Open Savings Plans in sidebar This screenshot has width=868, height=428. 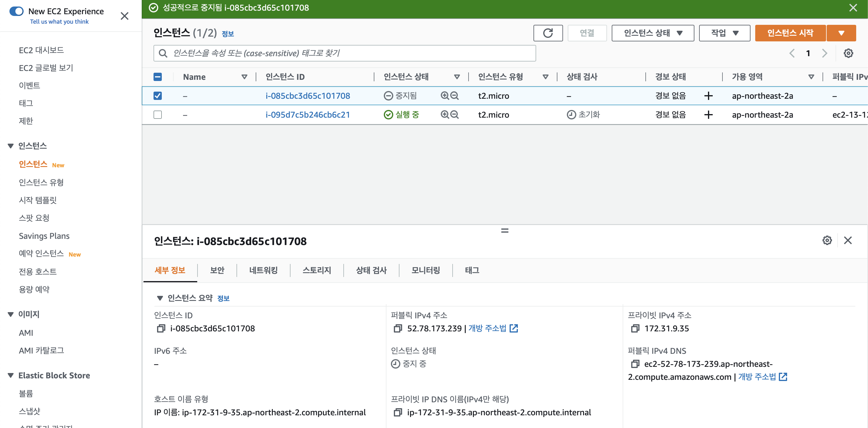(x=44, y=236)
